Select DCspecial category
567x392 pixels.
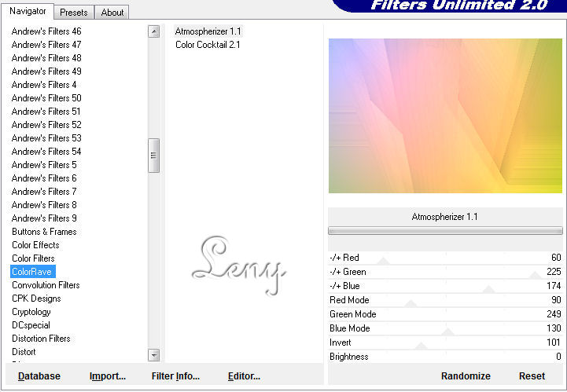[31, 325]
